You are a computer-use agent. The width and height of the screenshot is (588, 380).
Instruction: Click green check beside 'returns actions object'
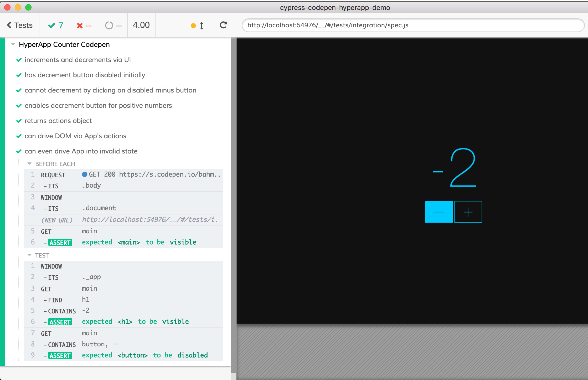(19, 121)
